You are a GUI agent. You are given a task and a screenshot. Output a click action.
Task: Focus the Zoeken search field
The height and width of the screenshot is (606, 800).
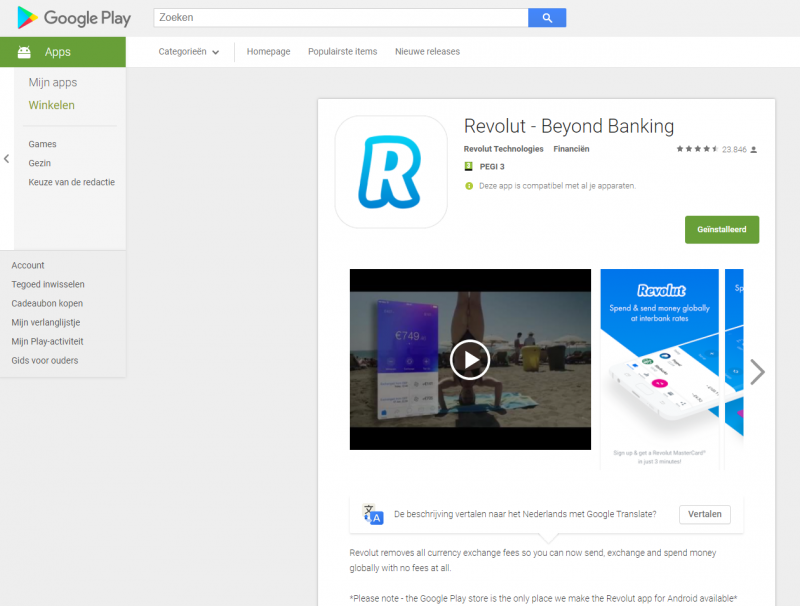coord(341,18)
